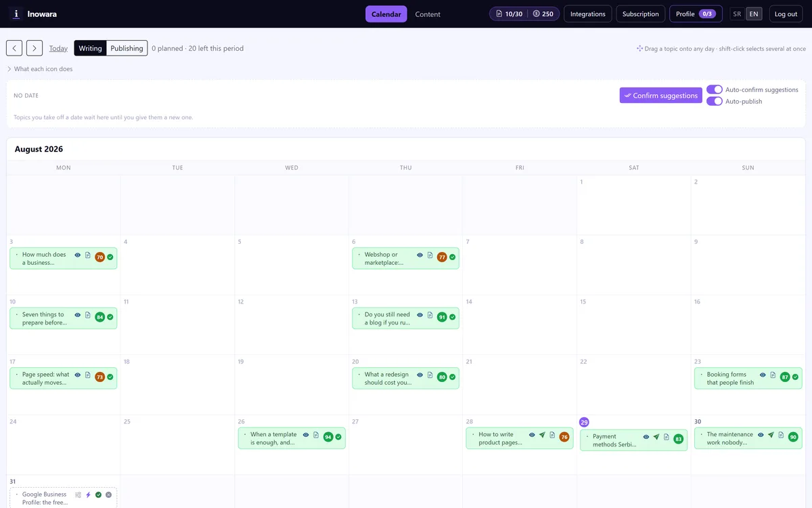
Task: Go to next month with right chevron
Action: (35, 48)
